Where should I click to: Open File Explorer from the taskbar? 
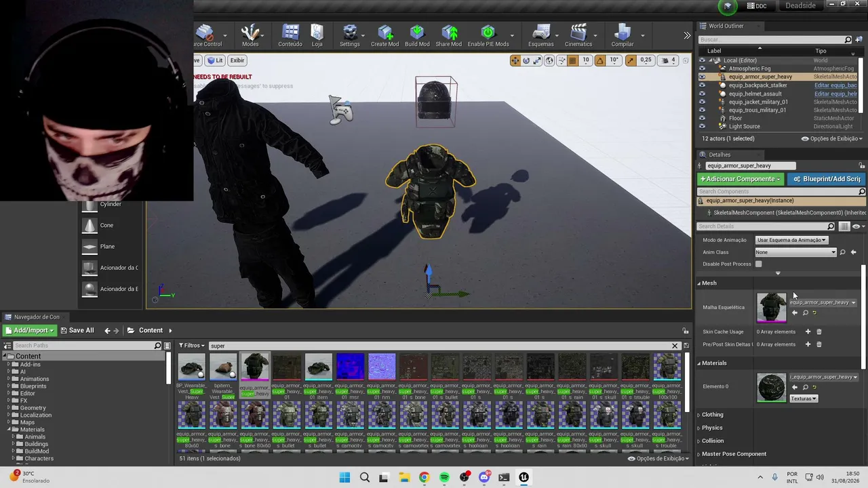pos(404,477)
